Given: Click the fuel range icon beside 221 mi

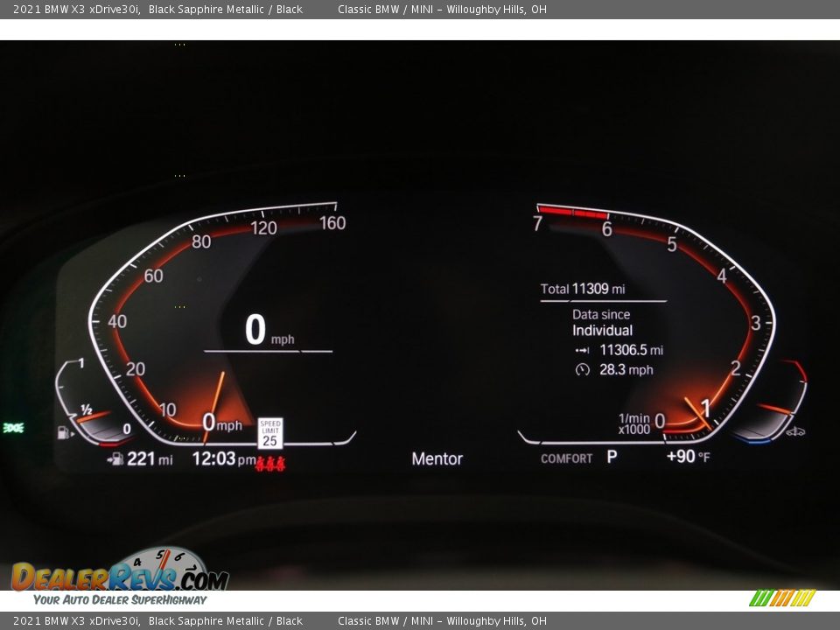Looking at the screenshot, I should 115,458.
